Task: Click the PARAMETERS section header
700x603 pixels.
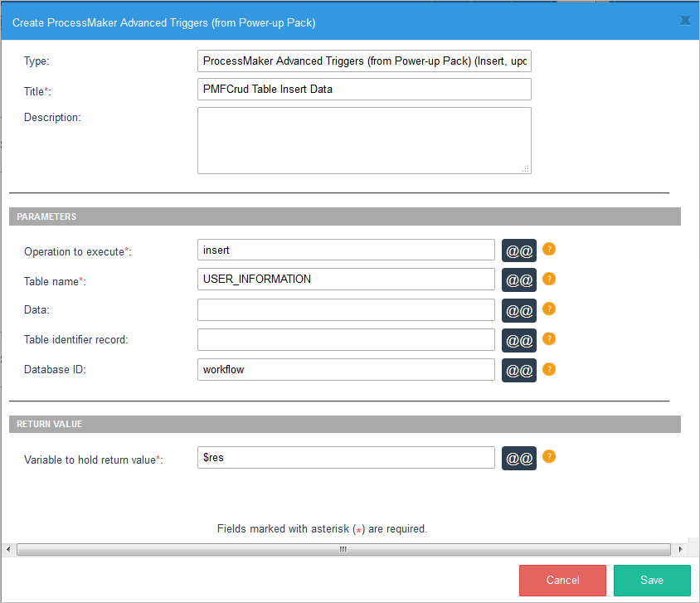Action: [x=345, y=216]
